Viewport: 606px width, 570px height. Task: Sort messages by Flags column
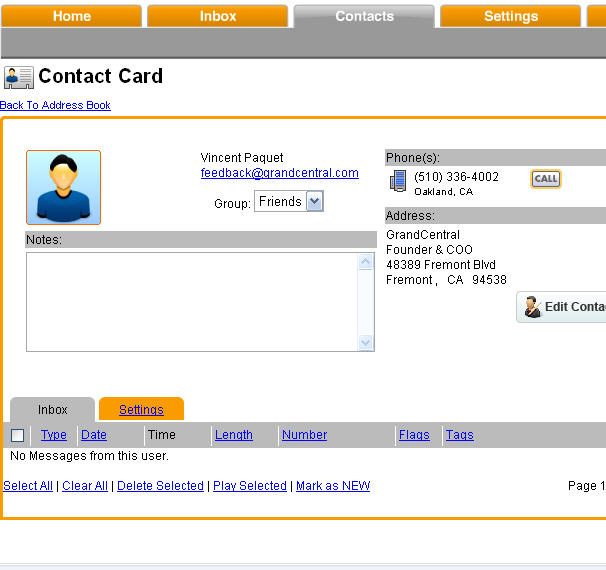414,435
